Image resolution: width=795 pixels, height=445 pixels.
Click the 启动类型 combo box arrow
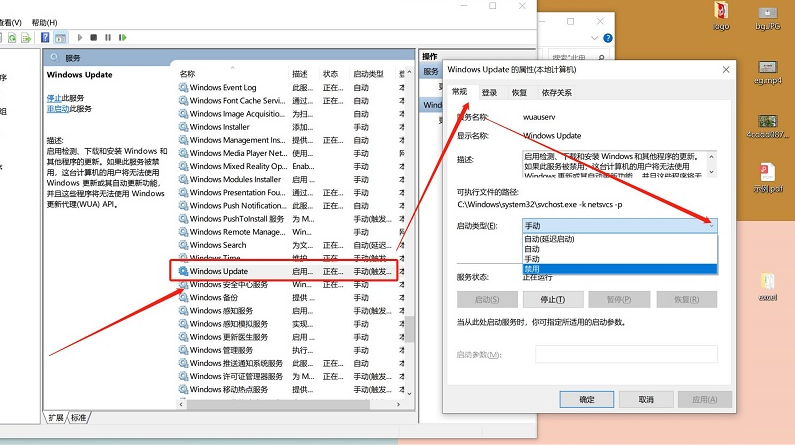[x=710, y=227]
